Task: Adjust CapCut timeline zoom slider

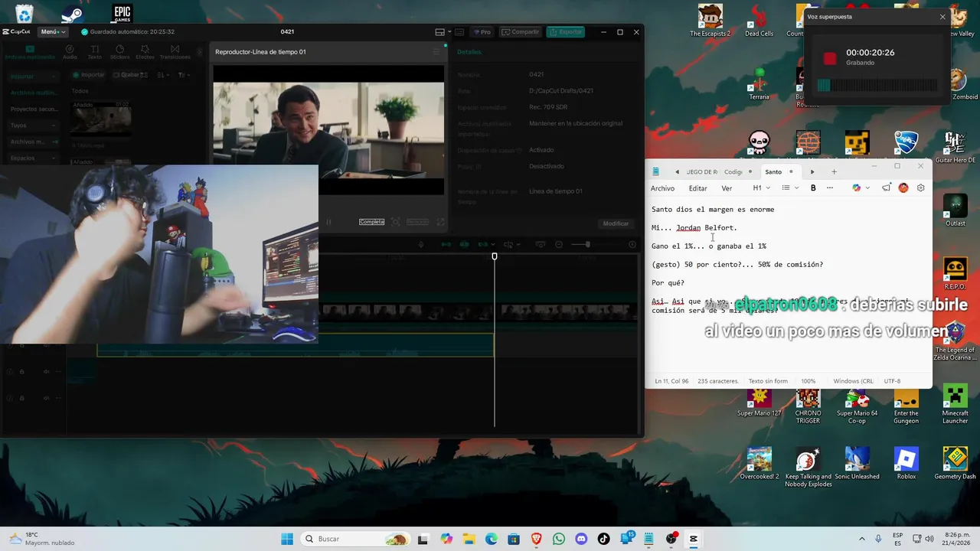Action: coord(587,244)
